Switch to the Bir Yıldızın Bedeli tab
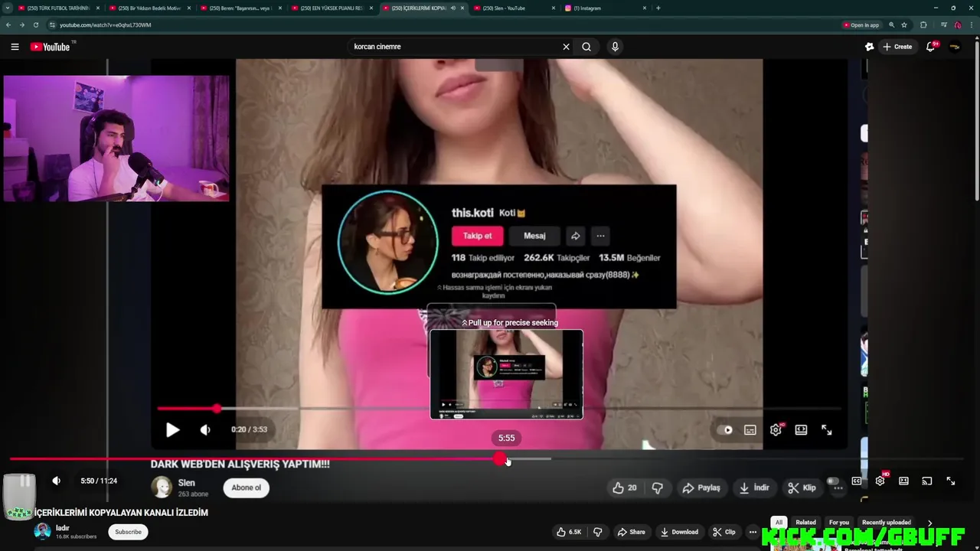 (149, 8)
